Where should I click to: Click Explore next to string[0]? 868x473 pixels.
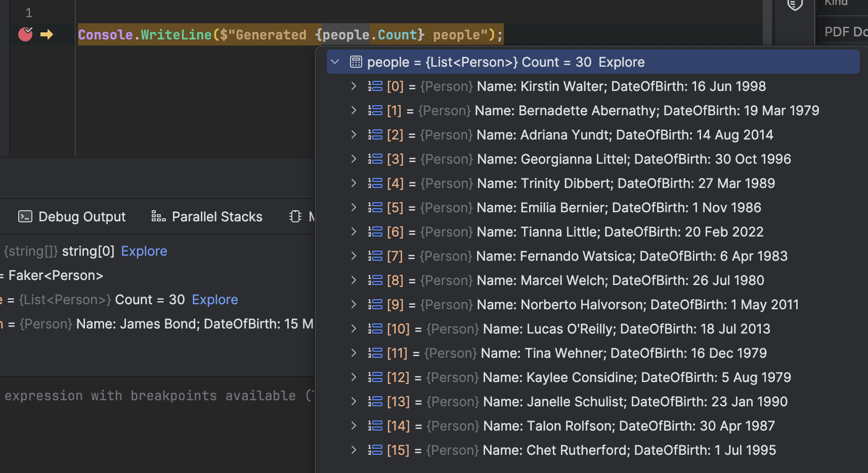click(x=144, y=251)
